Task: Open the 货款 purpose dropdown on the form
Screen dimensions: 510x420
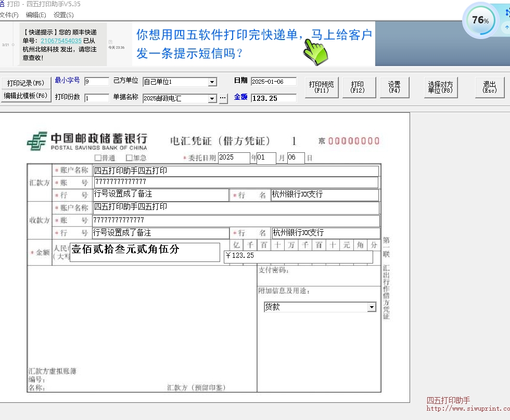Action: (x=371, y=307)
